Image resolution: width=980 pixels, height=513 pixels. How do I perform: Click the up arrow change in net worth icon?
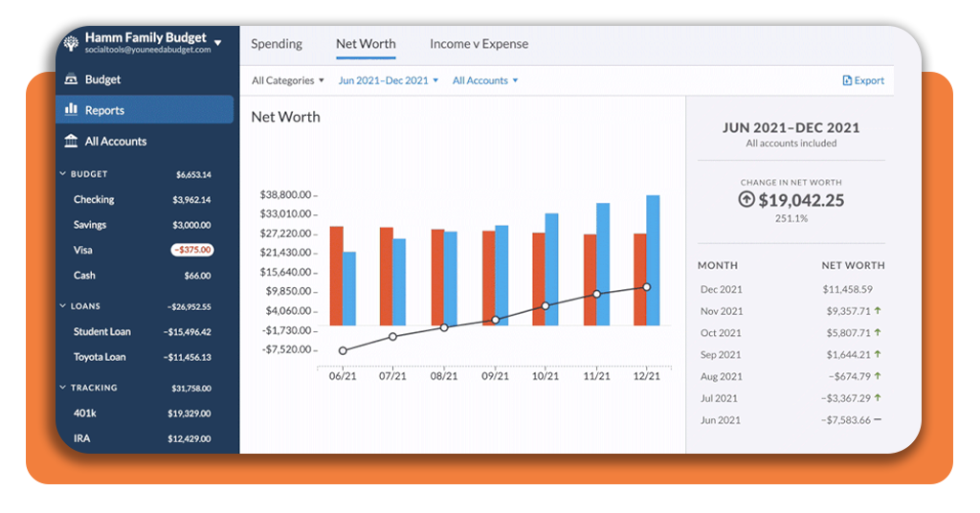(746, 199)
